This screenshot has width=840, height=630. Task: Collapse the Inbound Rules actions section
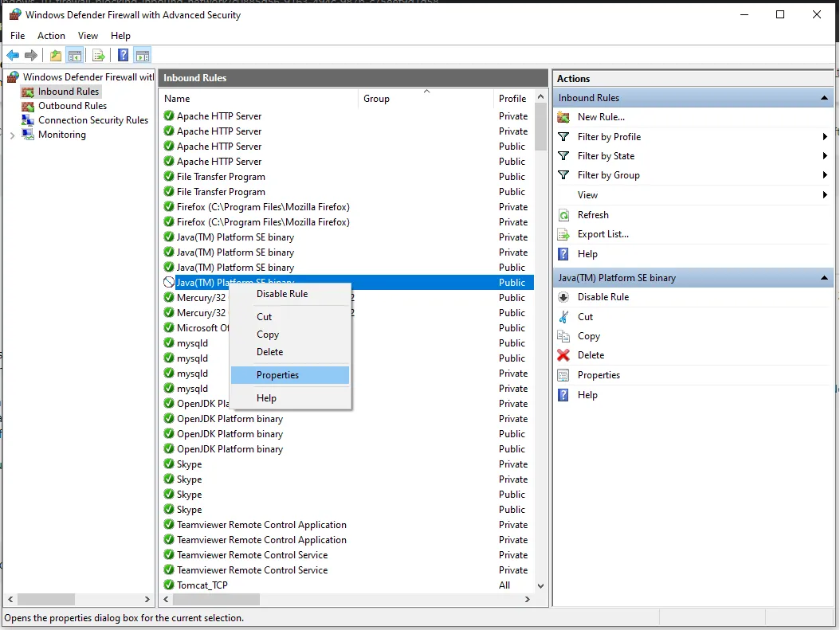tap(825, 98)
